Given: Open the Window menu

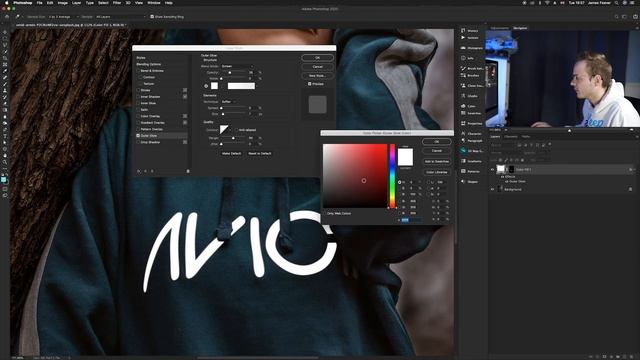Looking at the screenshot, I should click(153, 3).
